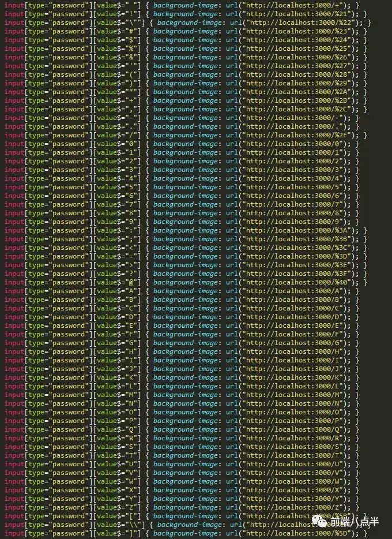This screenshot has width=392, height=539.
Task: Select the rule with value$=";"
Action: click(186, 239)
